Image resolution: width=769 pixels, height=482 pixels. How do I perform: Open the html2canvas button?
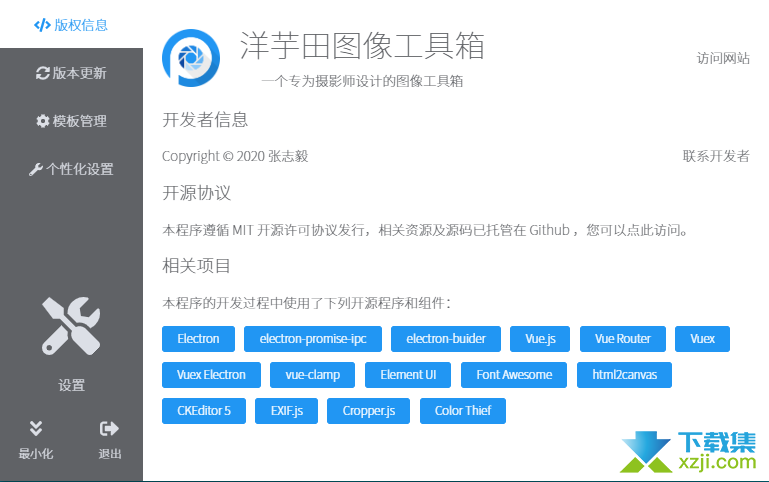click(624, 375)
